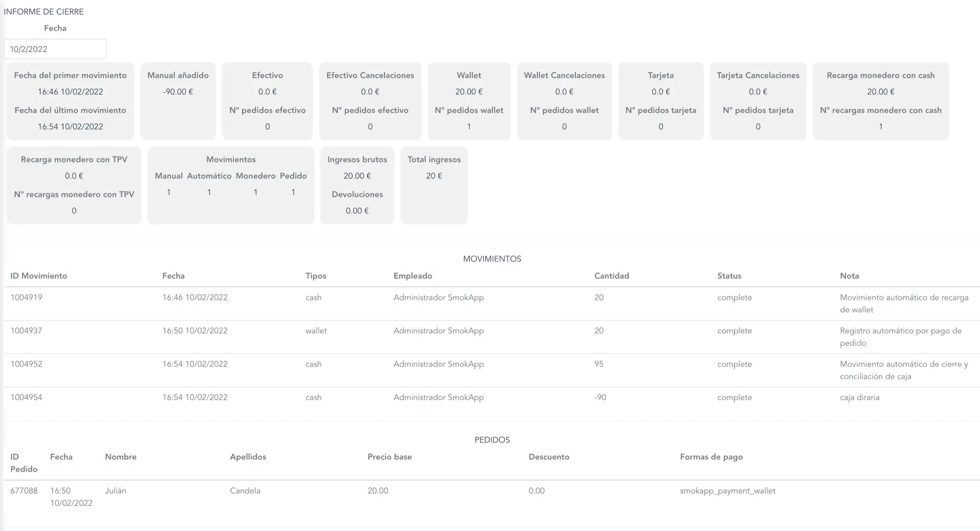
Task: Click the payment method smokapp_payment_wallet
Action: pyautogui.click(x=728, y=491)
